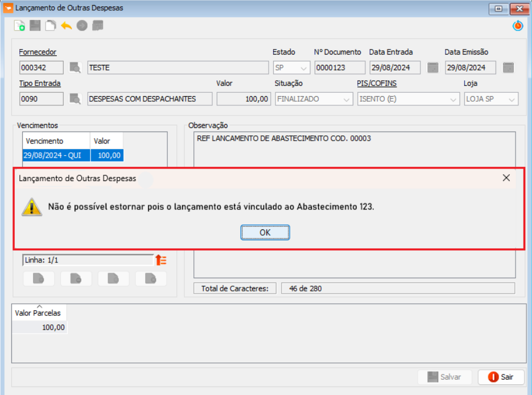
Task: Open the Data Emissão calendar picker
Action: [508, 68]
